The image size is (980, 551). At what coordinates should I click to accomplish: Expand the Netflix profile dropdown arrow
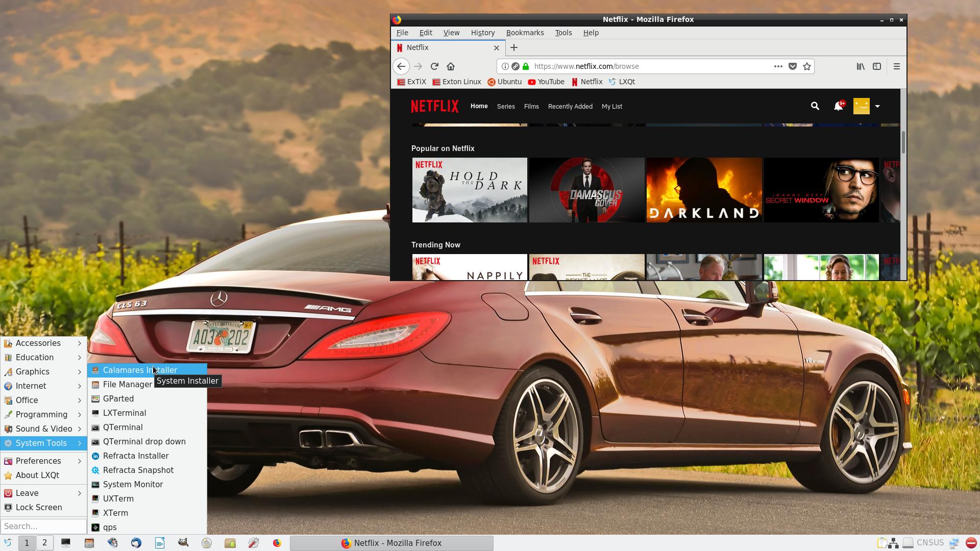(x=877, y=106)
